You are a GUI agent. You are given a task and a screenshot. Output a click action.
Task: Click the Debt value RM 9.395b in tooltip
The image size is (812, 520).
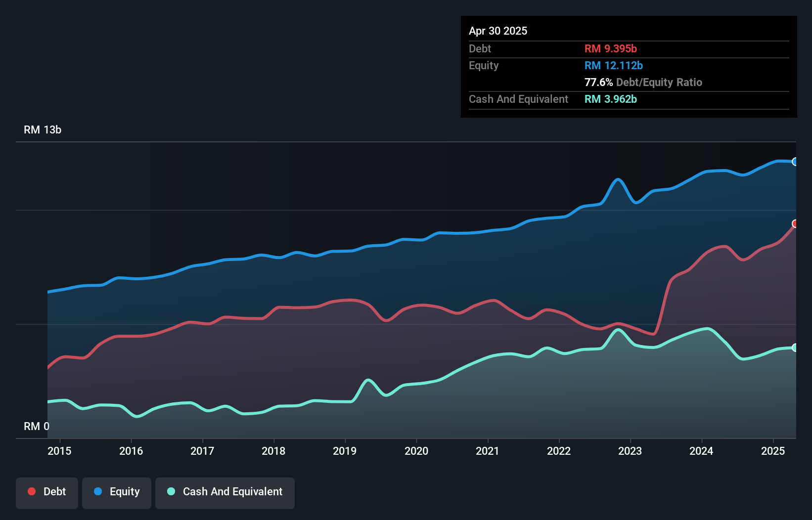coord(611,48)
